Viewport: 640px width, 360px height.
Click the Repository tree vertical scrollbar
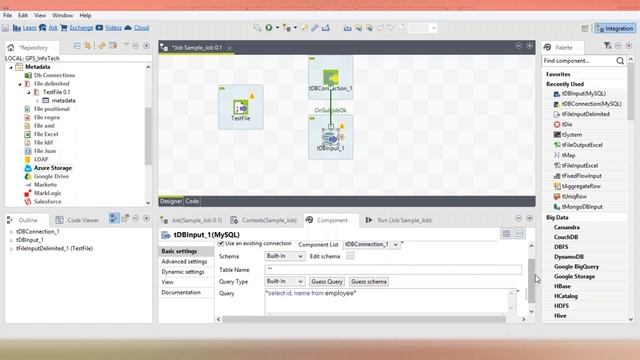point(148,135)
